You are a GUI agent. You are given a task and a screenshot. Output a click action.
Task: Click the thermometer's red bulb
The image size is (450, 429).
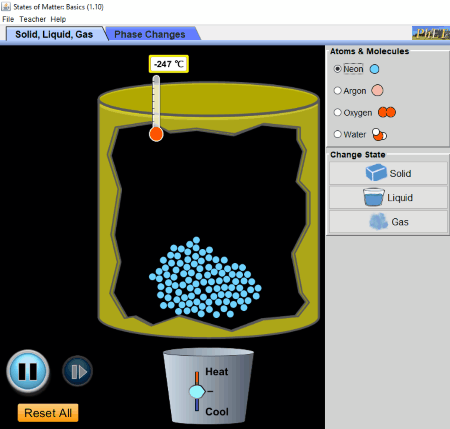tap(156, 134)
